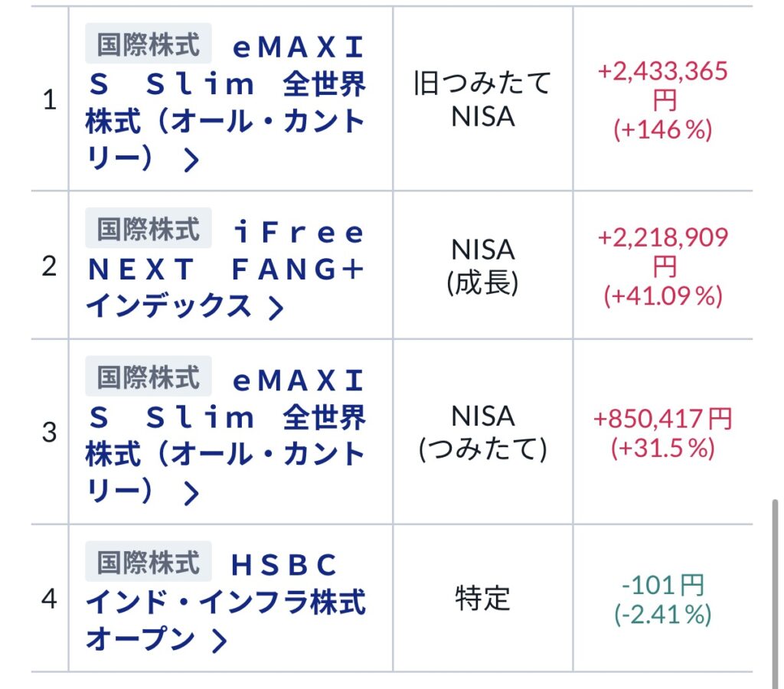Click the chevron after iFree NEXT FANG+ インデックス

tap(276, 309)
